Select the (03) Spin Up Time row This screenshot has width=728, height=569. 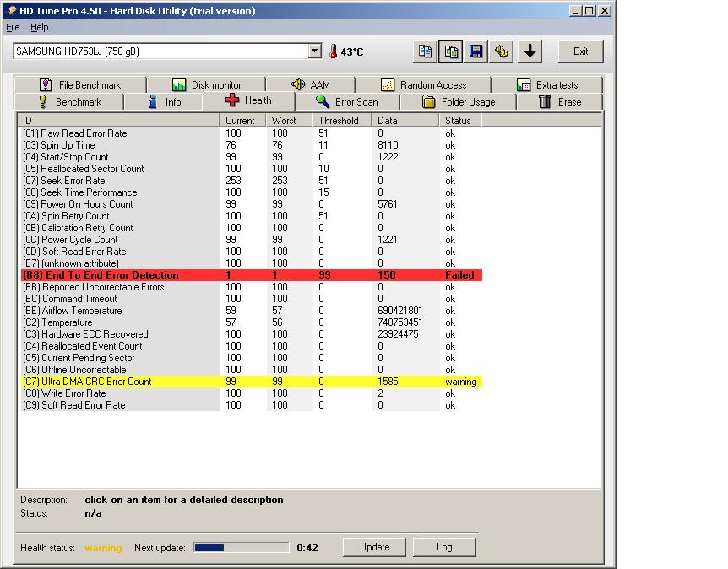click(252, 145)
